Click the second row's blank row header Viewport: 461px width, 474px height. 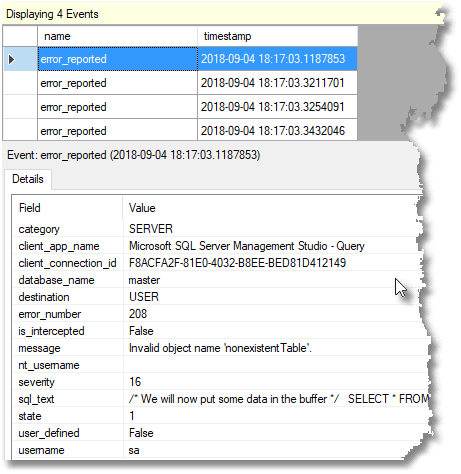tap(20, 83)
